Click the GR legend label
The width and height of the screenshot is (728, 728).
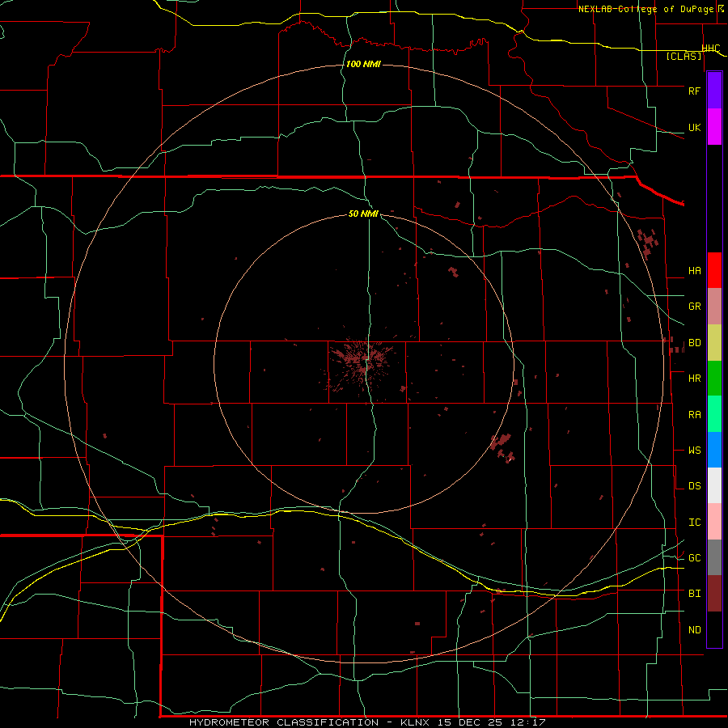tap(694, 307)
